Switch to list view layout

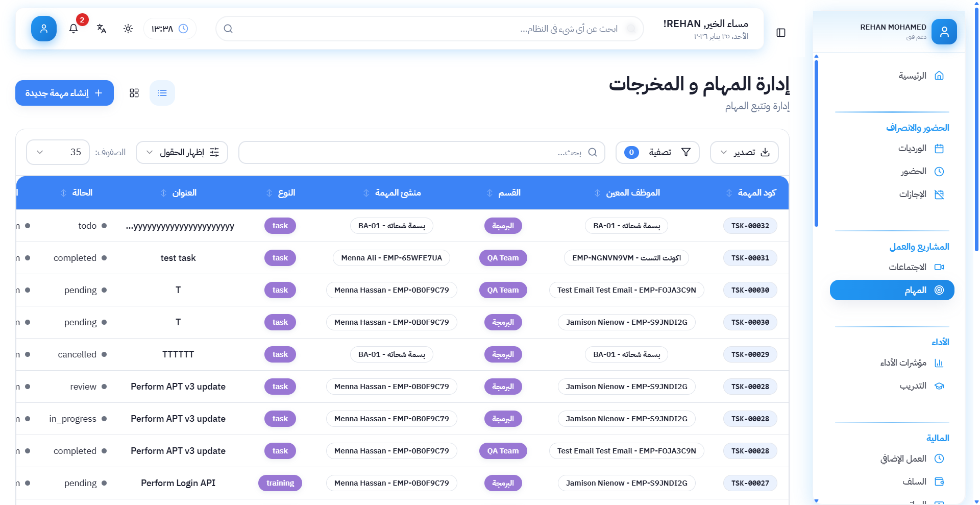[x=162, y=93]
